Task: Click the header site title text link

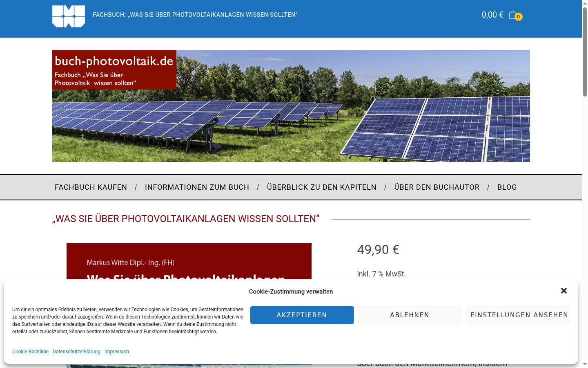Action: click(x=195, y=15)
